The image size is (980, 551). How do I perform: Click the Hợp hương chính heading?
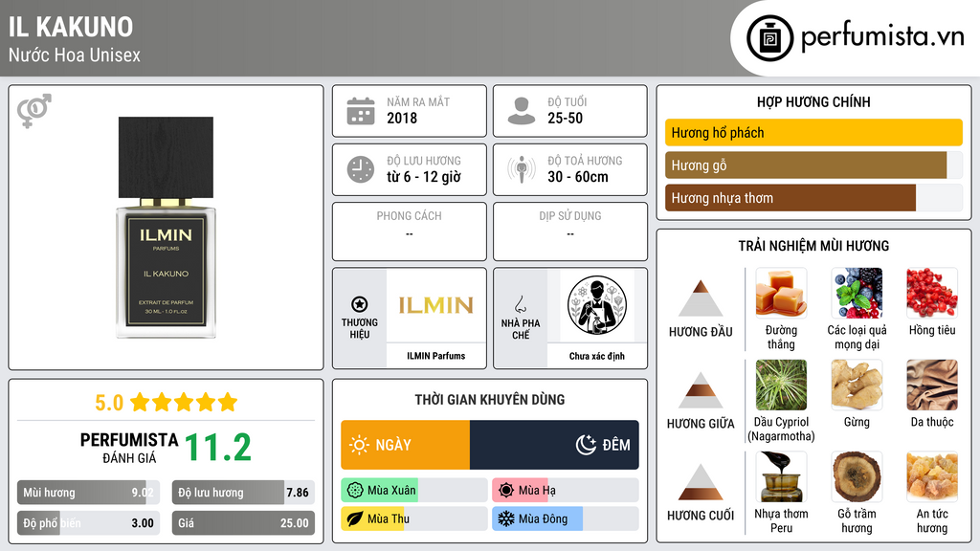(x=813, y=101)
